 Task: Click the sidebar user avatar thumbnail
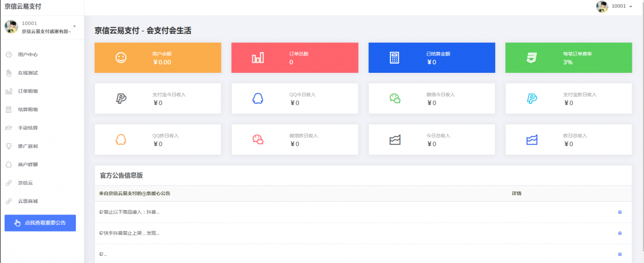(x=11, y=27)
